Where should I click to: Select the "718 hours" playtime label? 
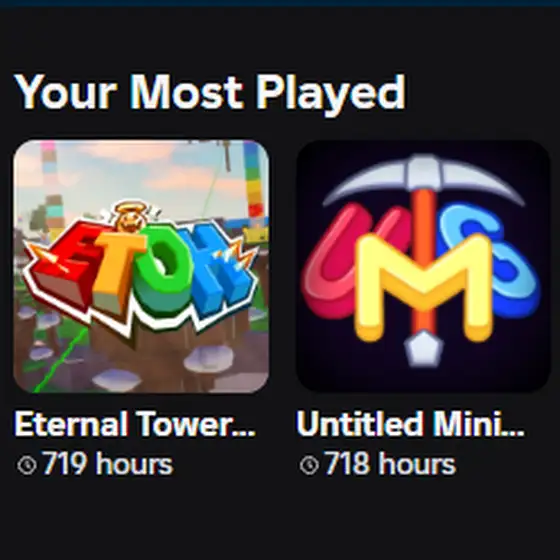click(390, 464)
